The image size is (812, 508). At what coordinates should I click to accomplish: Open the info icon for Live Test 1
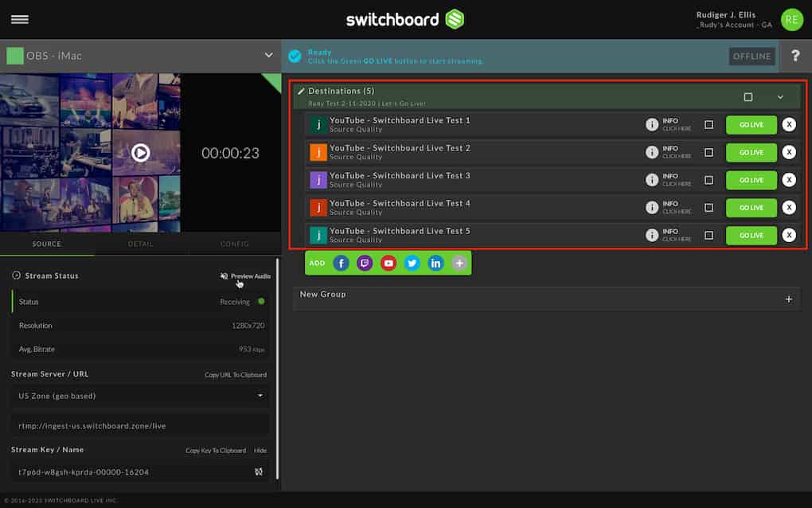651,124
